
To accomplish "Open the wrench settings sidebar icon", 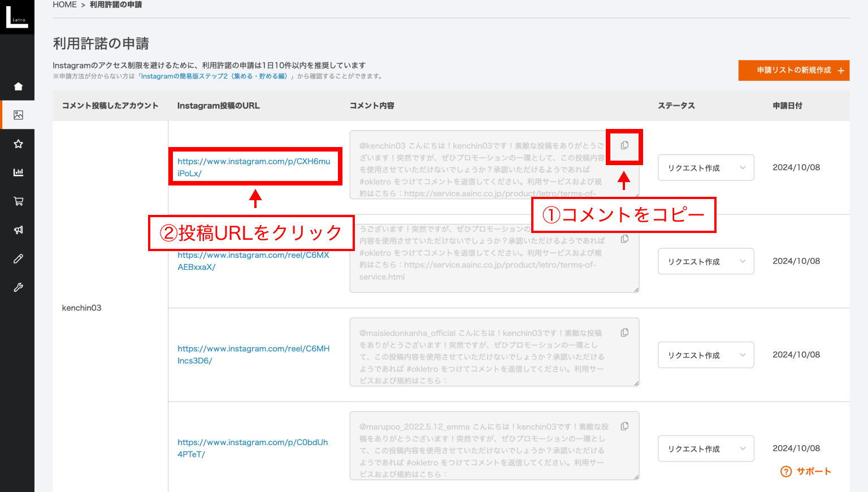I will [18, 287].
